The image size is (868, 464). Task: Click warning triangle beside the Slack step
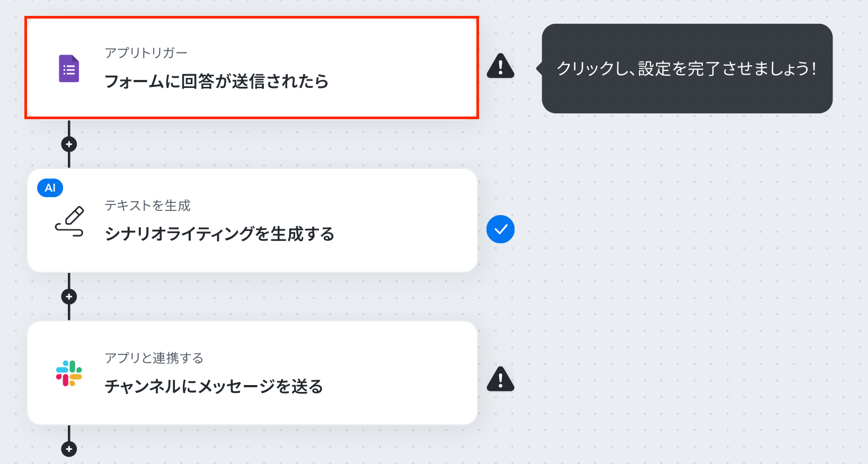click(x=500, y=379)
